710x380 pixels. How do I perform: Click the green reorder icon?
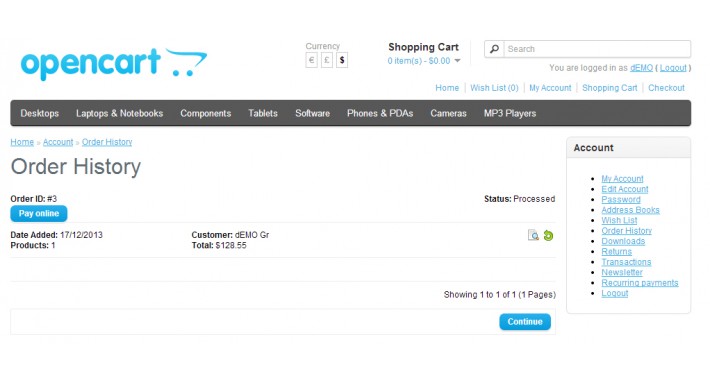[x=548, y=236]
